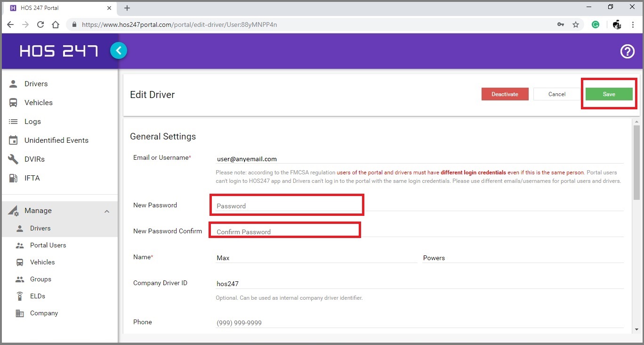Open help via question mark icon
Image resolution: width=644 pixels, height=345 pixels.
coord(628,51)
